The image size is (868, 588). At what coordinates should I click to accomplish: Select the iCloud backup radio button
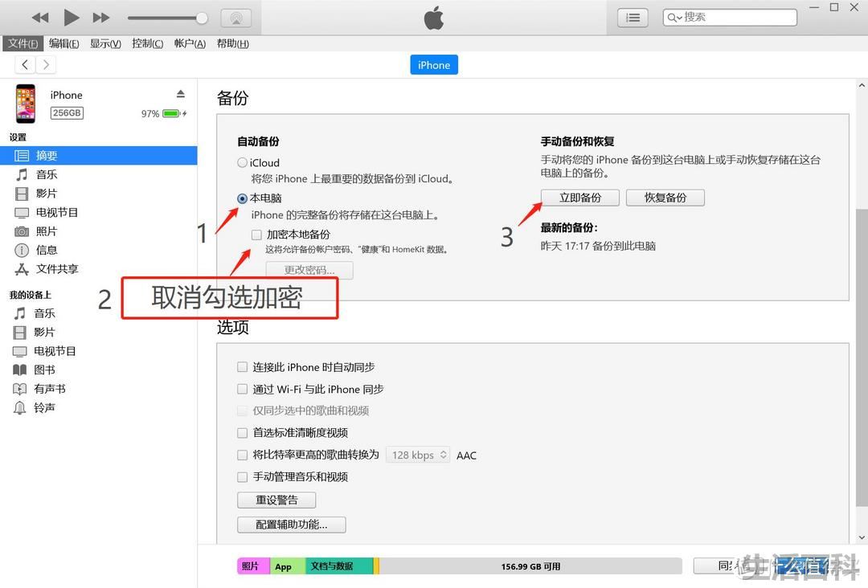tap(242, 162)
